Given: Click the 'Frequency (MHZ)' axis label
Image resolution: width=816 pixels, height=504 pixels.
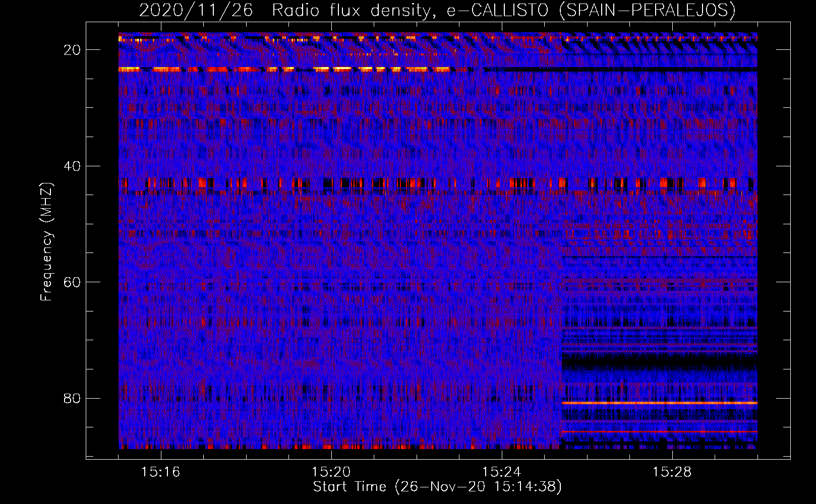Looking at the screenshot, I should click(46, 242).
